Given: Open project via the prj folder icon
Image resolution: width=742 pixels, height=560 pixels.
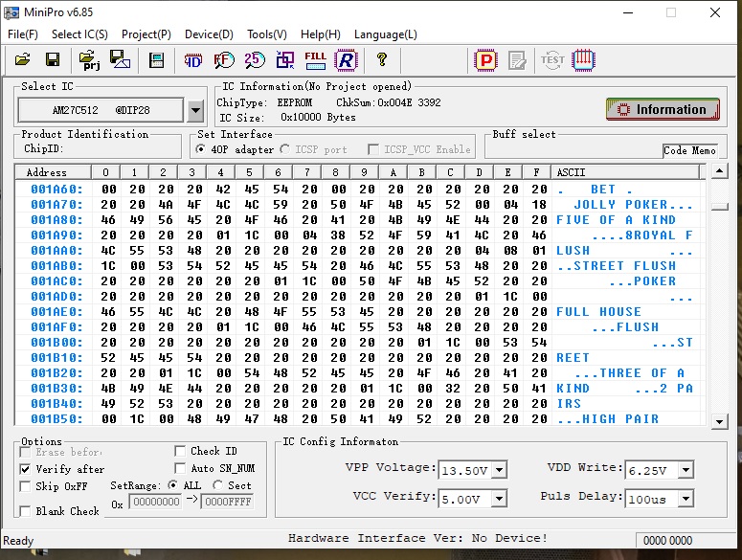Looking at the screenshot, I should click(89, 60).
